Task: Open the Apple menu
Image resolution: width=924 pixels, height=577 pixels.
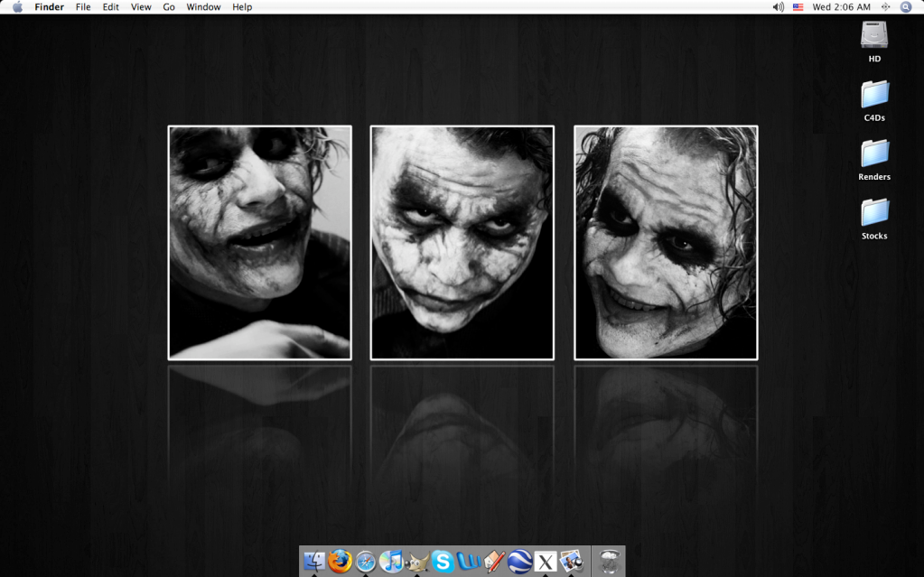Action: click(18, 7)
